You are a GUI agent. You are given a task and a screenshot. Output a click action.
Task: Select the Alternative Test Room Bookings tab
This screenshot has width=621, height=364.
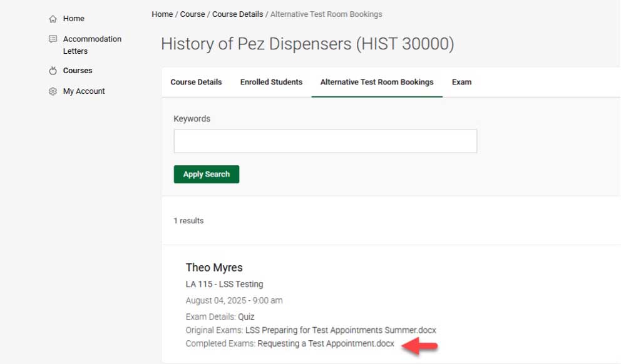(x=377, y=82)
